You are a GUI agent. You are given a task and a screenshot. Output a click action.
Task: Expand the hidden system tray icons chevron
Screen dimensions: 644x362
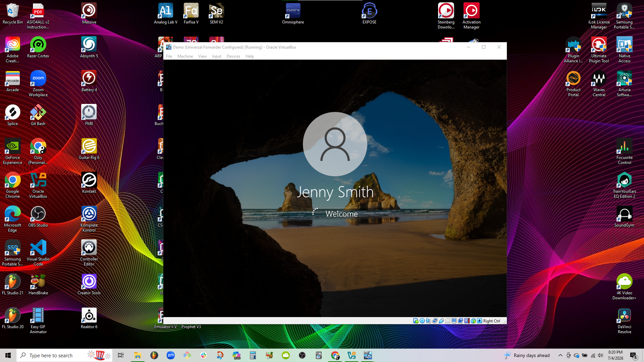pos(560,355)
